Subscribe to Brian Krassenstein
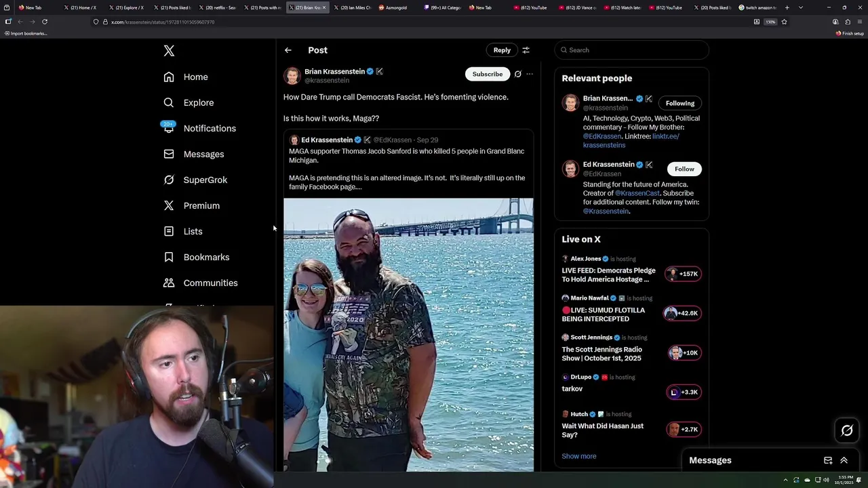This screenshot has height=488, width=868. click(488, 74)
